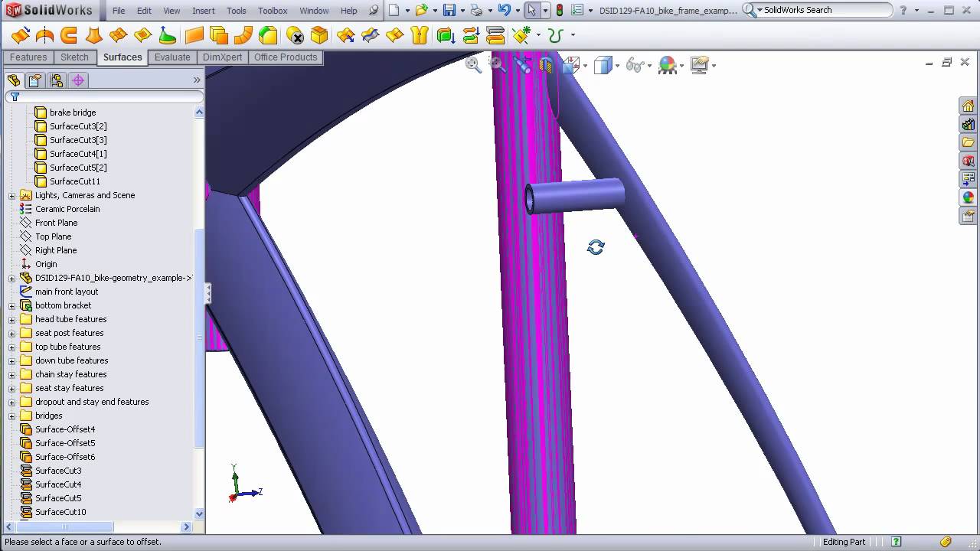
Task: Select the Thickened Cut tool
Action: (470, 35)
